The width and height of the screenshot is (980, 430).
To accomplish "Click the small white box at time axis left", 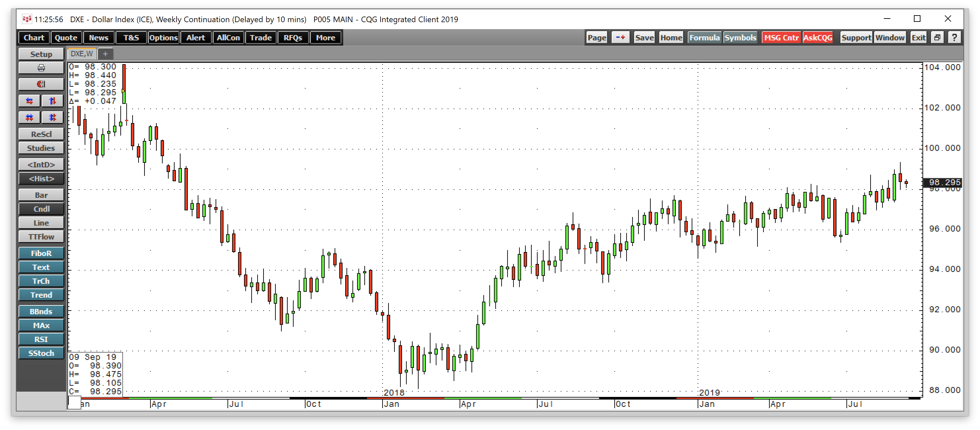I will tap(75, 403).
